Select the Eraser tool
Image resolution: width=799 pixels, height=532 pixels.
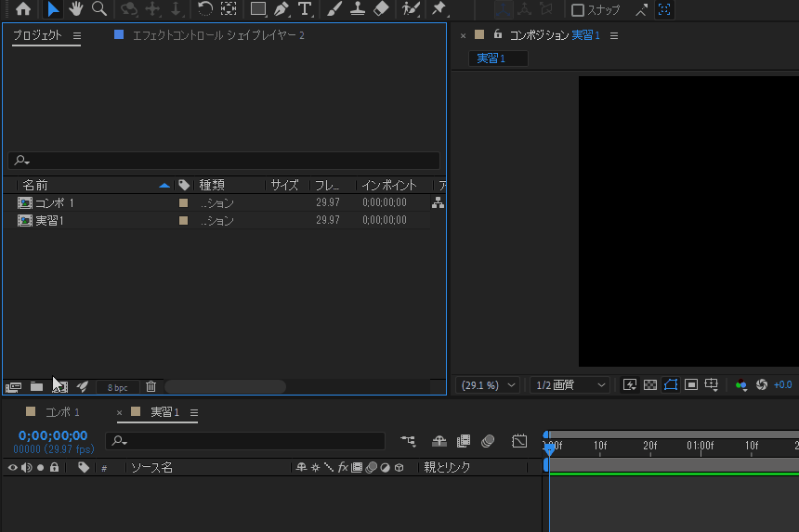click(381, 8)
